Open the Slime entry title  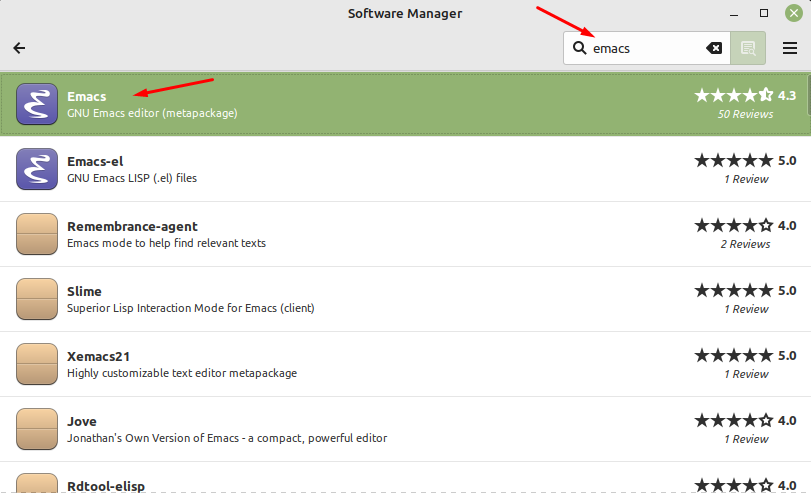point(84,291)
